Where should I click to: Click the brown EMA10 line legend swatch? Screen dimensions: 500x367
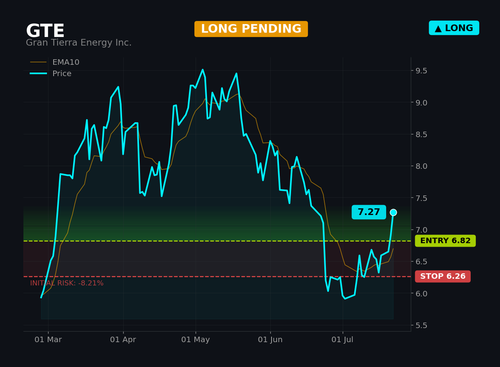38,62
